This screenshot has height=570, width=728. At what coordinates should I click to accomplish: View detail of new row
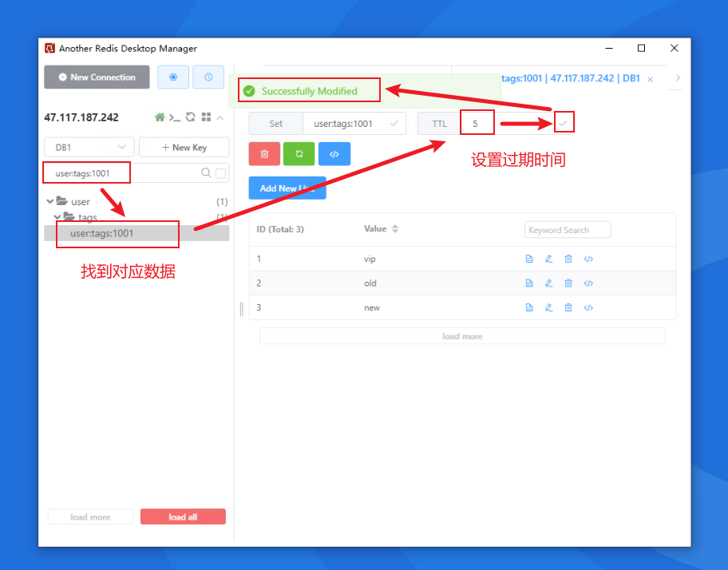[x=529, y=307]
